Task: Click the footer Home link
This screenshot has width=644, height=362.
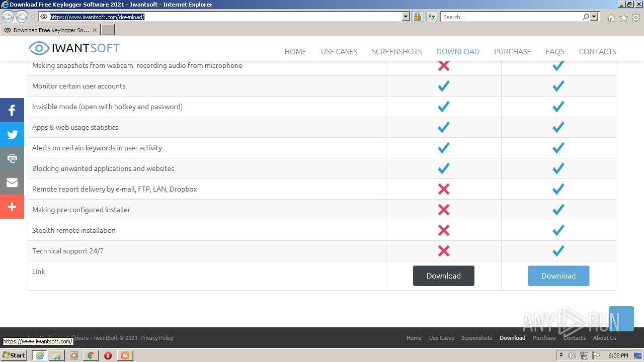Action: pyautogui.click(x=414, y=338)
